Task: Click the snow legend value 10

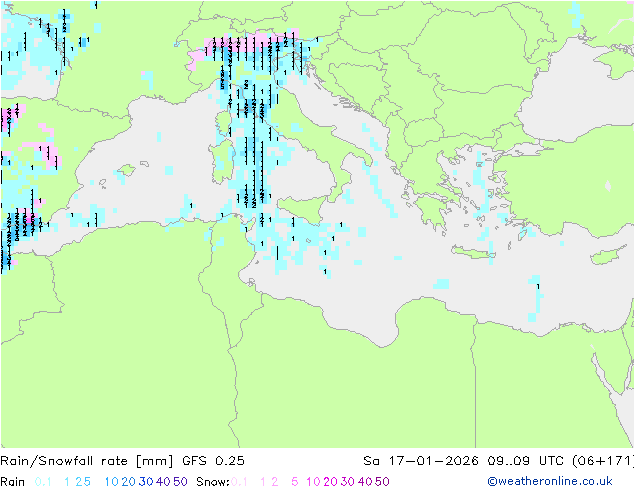Action: pos(313,482)
